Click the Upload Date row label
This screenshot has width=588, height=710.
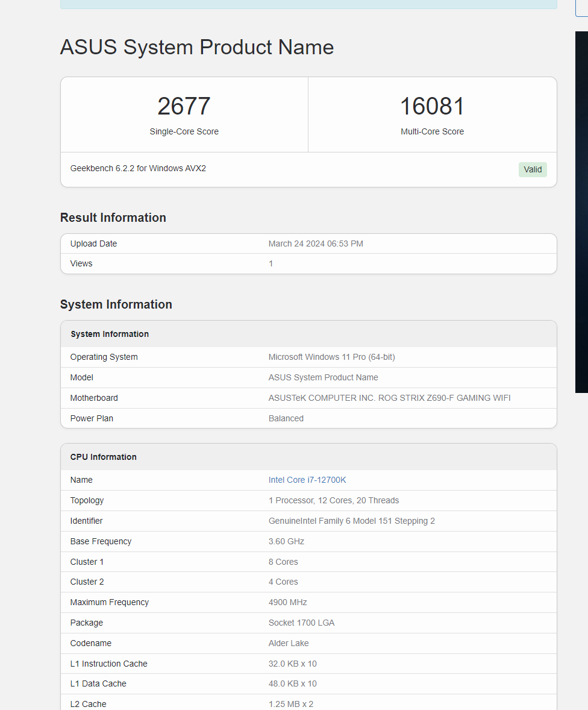[x=93, y=243]
